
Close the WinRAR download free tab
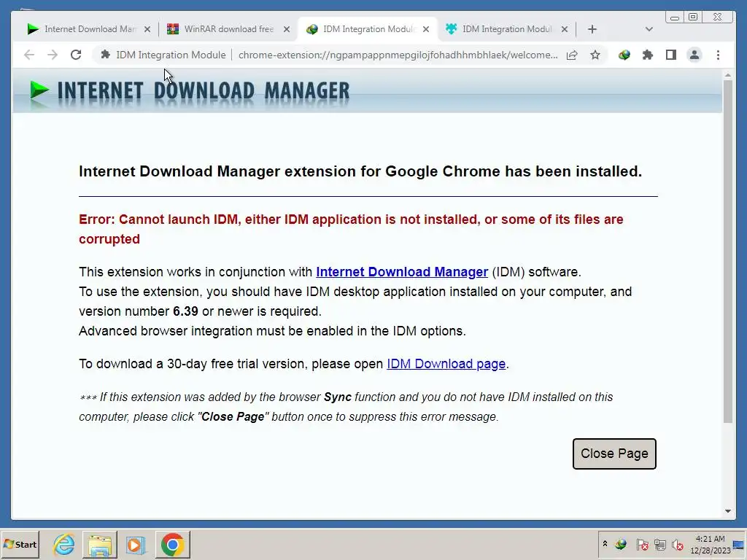286,29
